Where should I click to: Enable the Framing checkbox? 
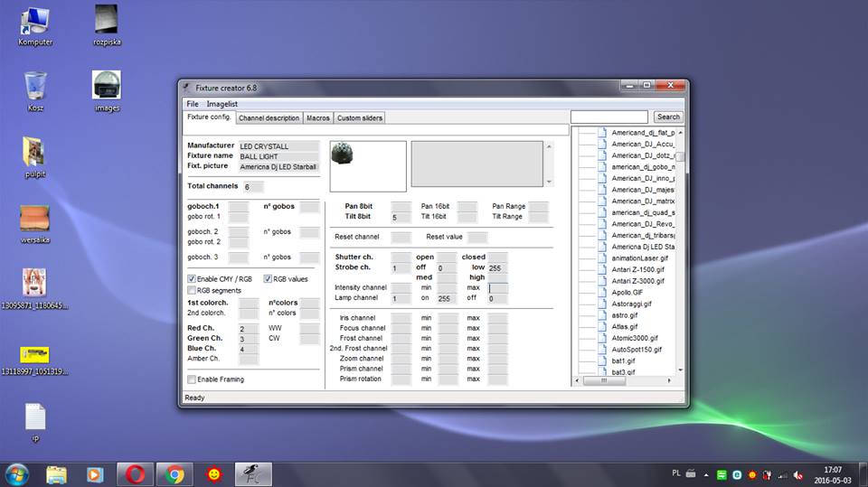click(192, 379)
